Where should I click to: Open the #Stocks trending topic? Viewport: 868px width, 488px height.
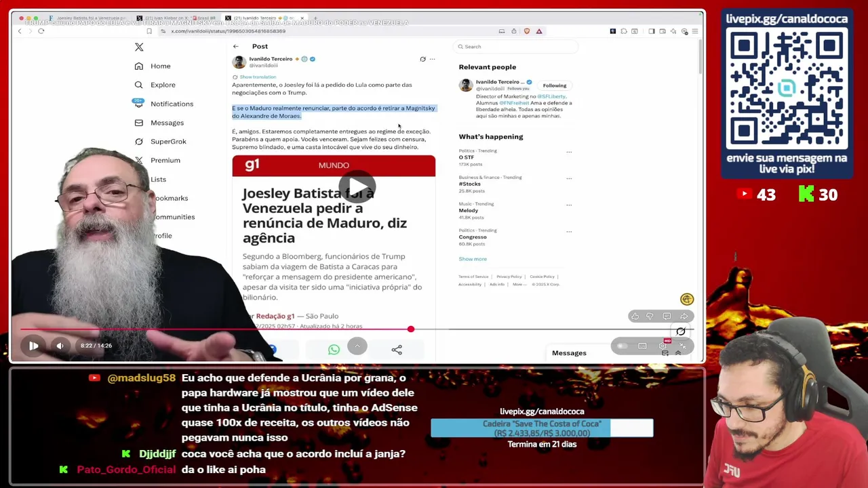tap(469, 184)
